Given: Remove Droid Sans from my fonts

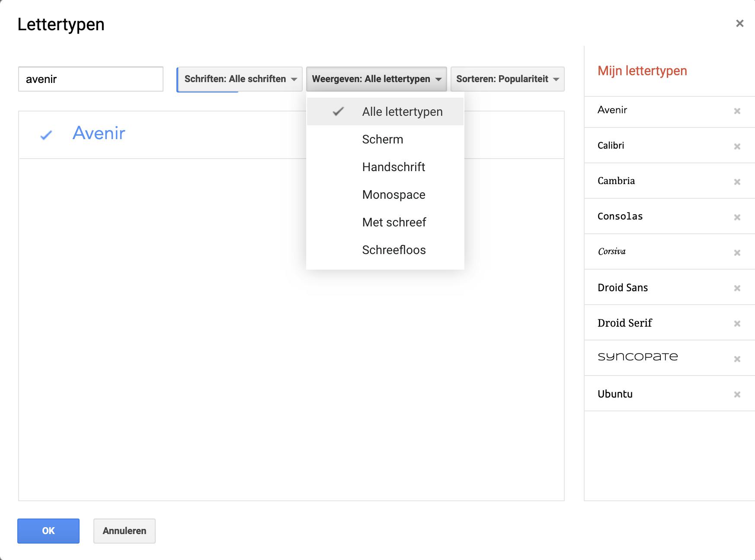Looking at the screenshot, I should (737, 288).
